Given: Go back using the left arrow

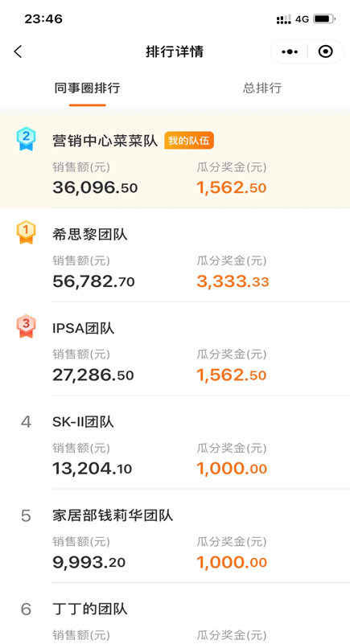Looking at the screenshot, I should coord(18,51).
